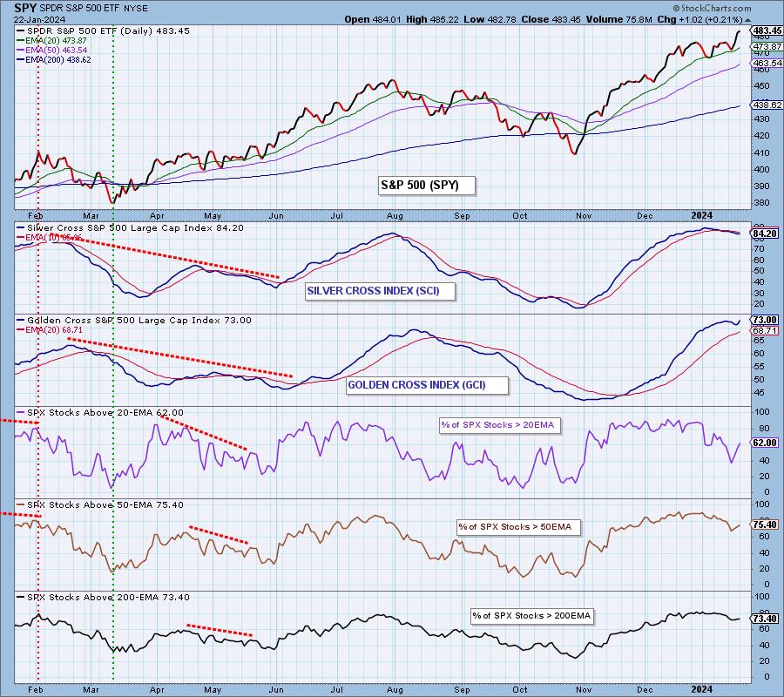Click the Jun label under the price panel
This screenshot has width=784, height=697.
276,216
